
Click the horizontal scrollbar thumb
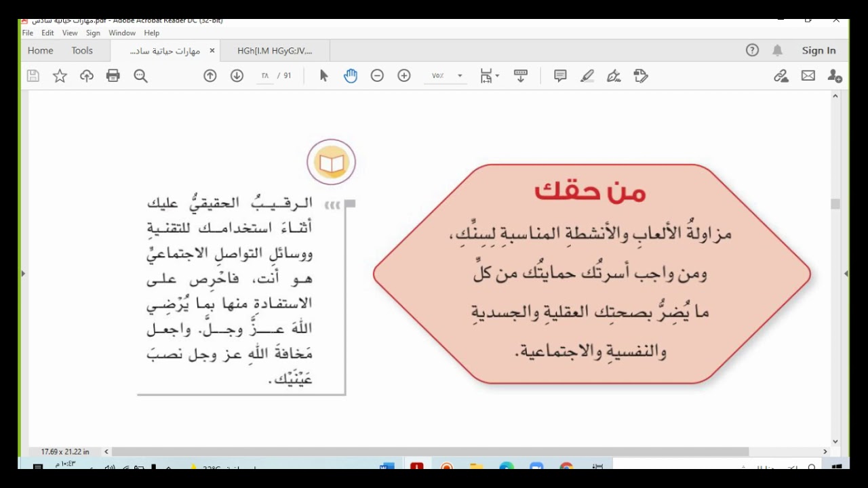coord(430,451)
